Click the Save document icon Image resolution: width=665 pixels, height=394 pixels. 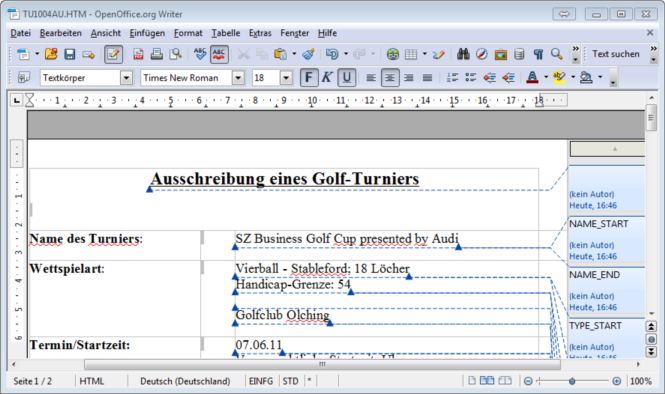coord(70,54)
